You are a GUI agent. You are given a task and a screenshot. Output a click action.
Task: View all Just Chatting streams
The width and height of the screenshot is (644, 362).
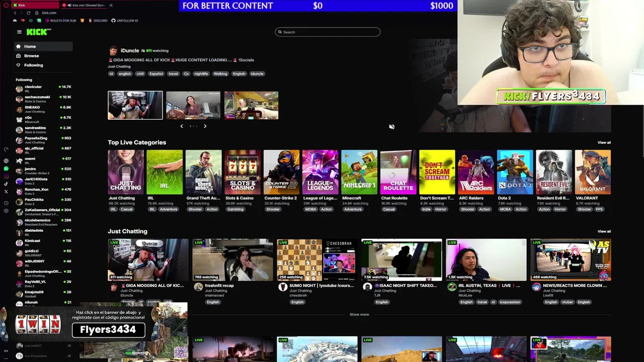coord(604,232)
